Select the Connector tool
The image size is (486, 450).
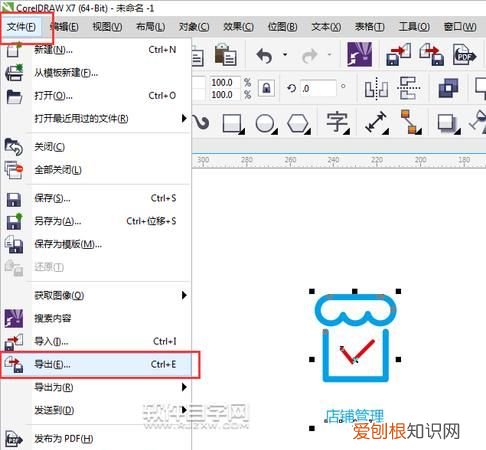point(411,122)
